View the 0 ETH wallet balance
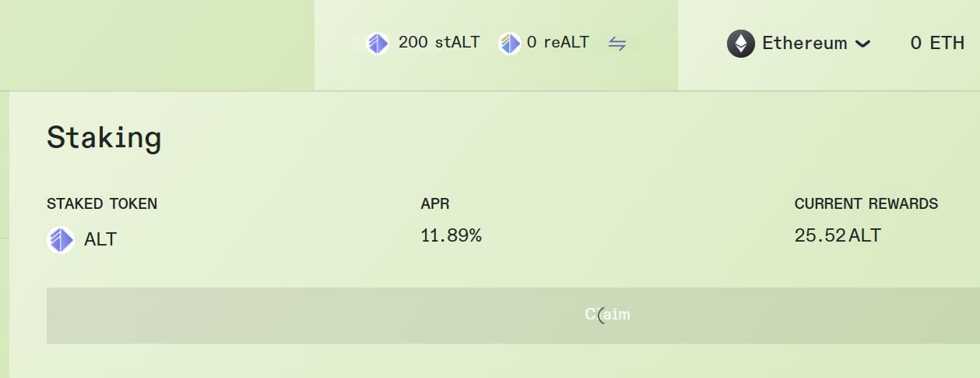The width and height of the screenshot is (980, 378). point(937,43)
